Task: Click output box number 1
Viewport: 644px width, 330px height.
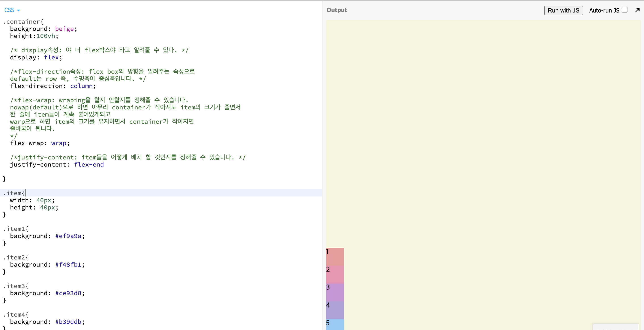Action: click(335, 257)
